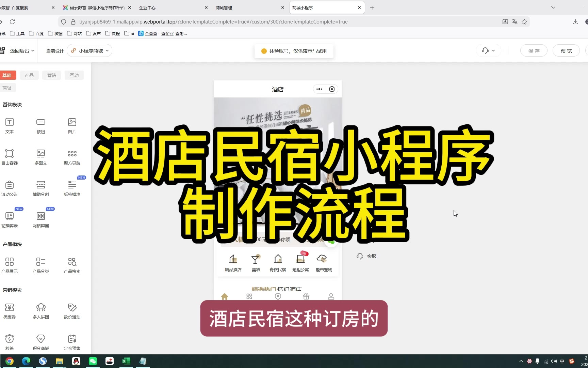The image size is (588, 368).
Task: Select the location pin in preview tab bar
Action: [278, 296]
